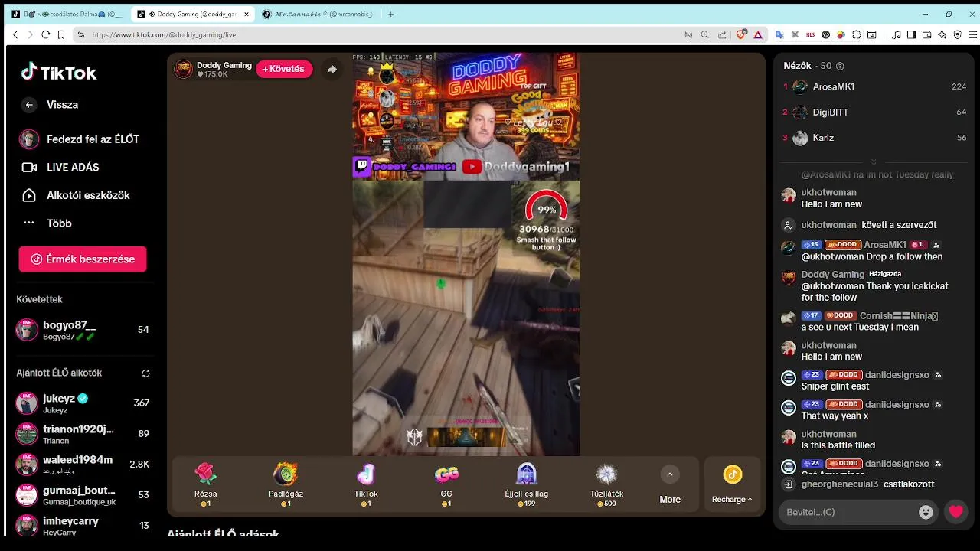The height and width of the screenshot is (551, 980).
Task: Click the address bar URL
Action: [x=164, y=34]
